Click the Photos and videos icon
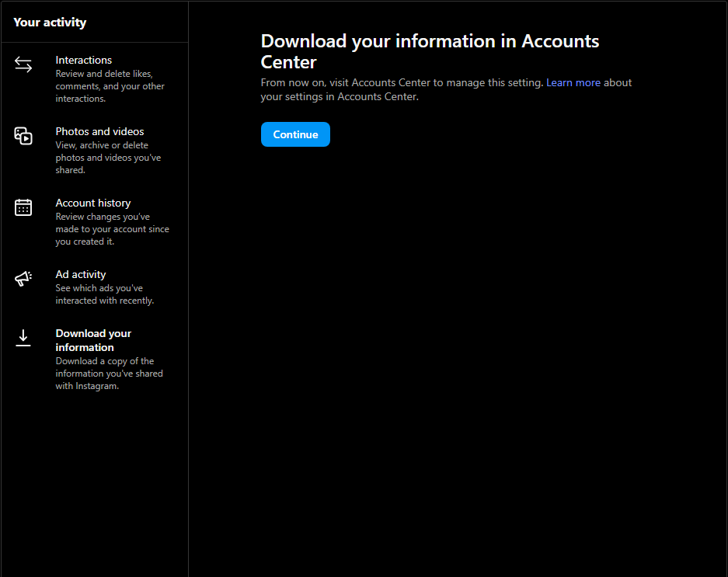 23,136
